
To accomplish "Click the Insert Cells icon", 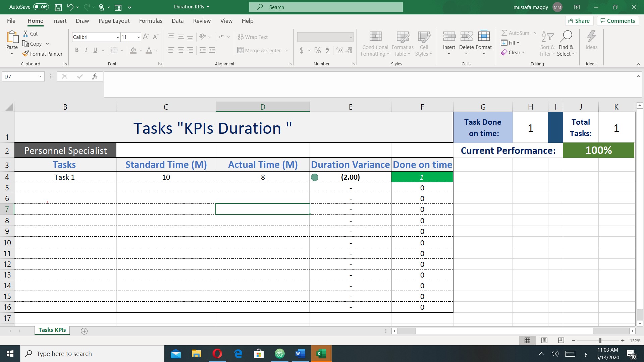I will (449, 37).
